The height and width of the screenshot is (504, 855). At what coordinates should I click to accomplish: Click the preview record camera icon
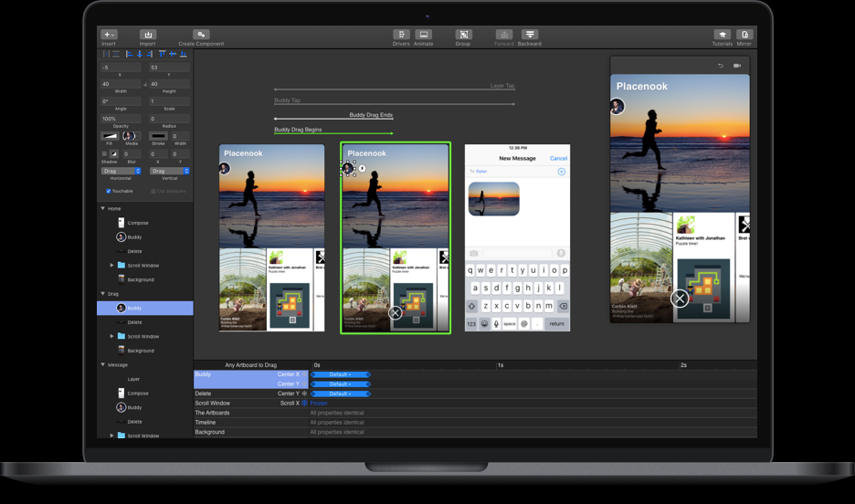click(x=737, y=66)
